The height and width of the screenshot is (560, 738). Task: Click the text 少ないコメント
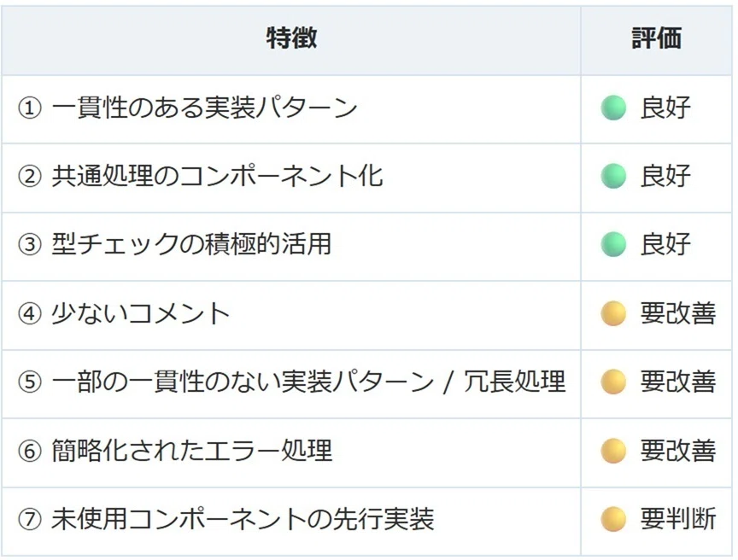click(140, 313)
